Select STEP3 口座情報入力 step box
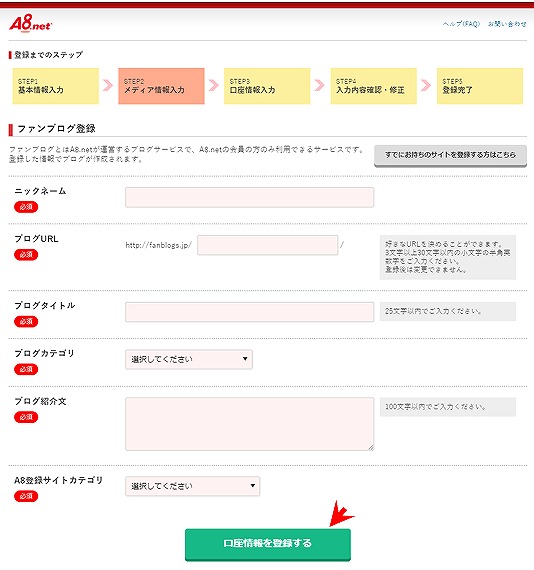This screenshot has width=534, height=570. click(267, 86)
